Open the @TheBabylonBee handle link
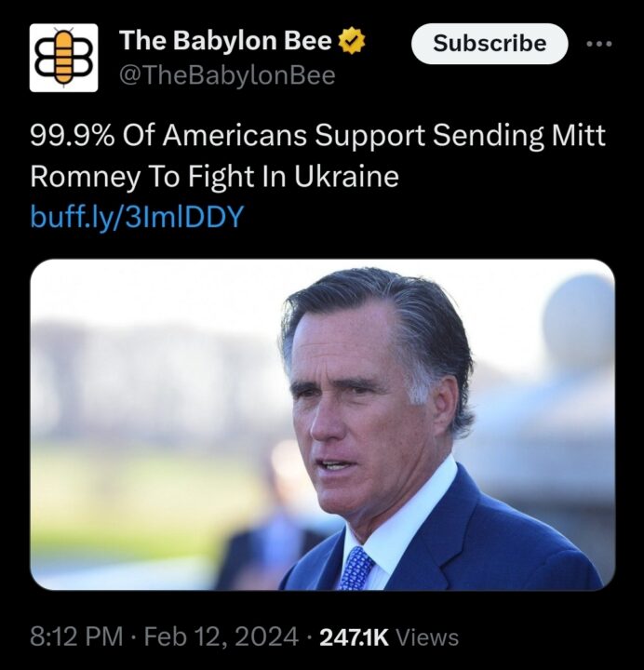Viewport: 644px width, 670px height. pos(226,76)
